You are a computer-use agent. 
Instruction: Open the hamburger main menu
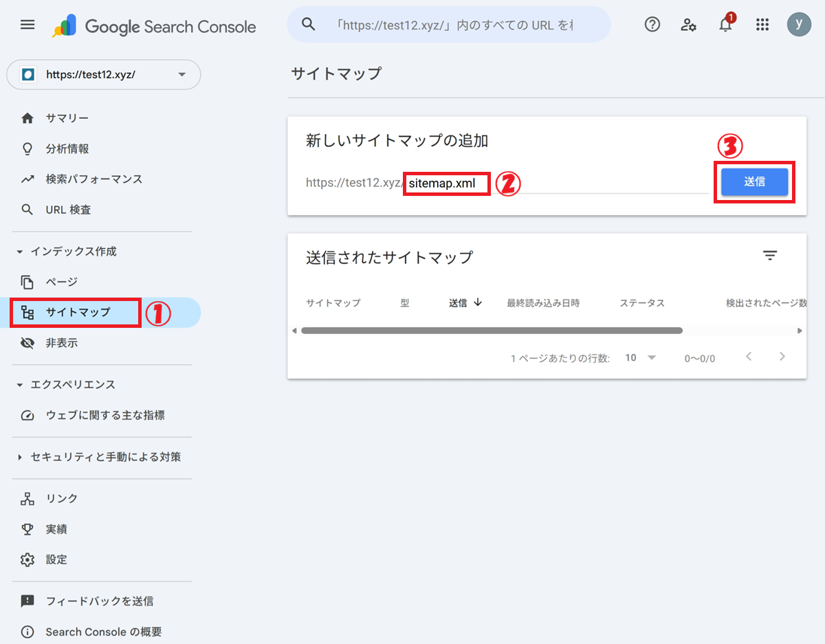(x=27, y=25)
